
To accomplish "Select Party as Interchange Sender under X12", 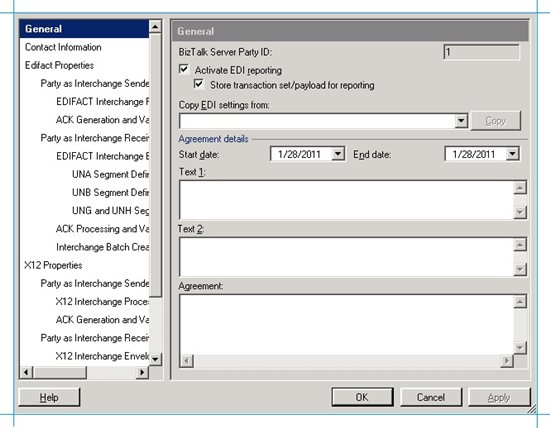I will click(95, 283).
